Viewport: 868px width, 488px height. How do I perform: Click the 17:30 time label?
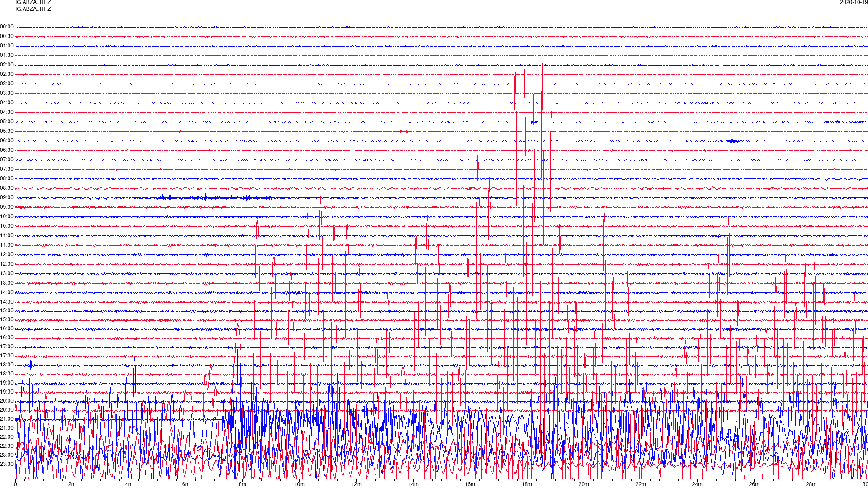(7, 356)
